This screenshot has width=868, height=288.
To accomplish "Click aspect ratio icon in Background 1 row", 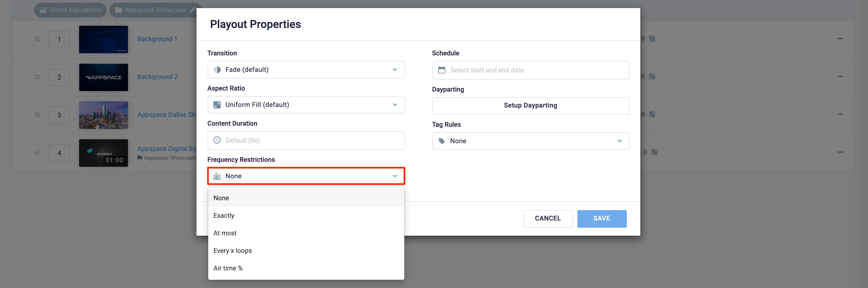I will [652, 39].
